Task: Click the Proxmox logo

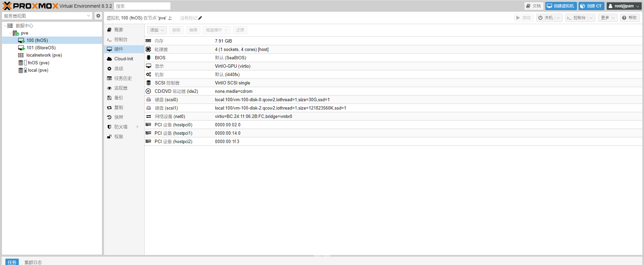Action: (x=30, y=6)
